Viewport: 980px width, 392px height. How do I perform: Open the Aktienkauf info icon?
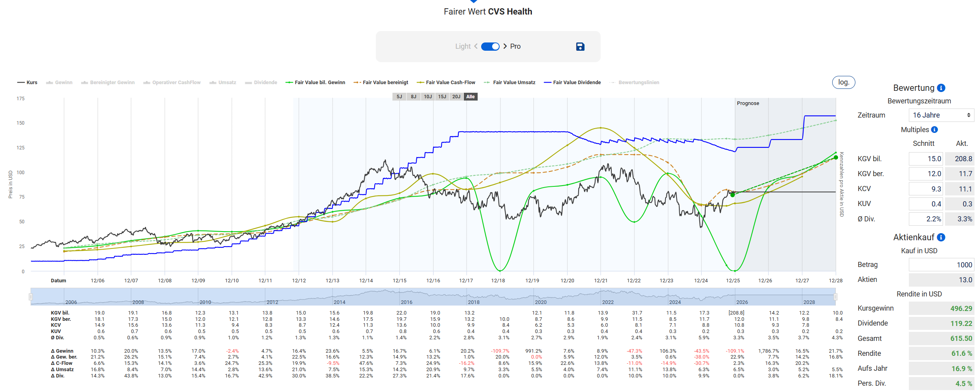tap(941, 237)
